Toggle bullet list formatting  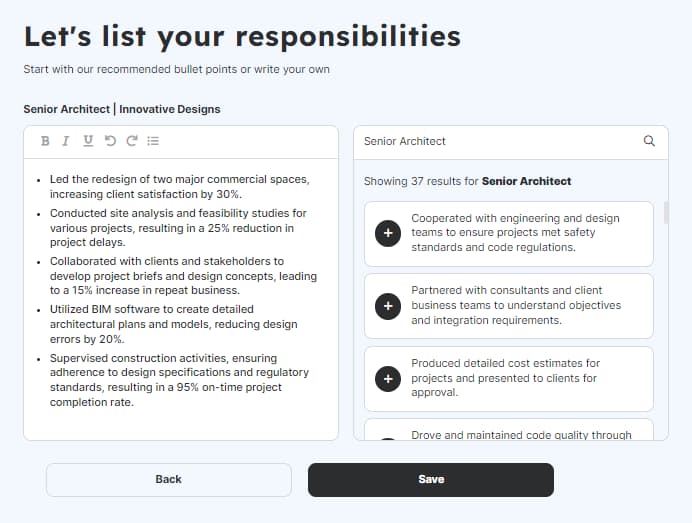(153, 141)
